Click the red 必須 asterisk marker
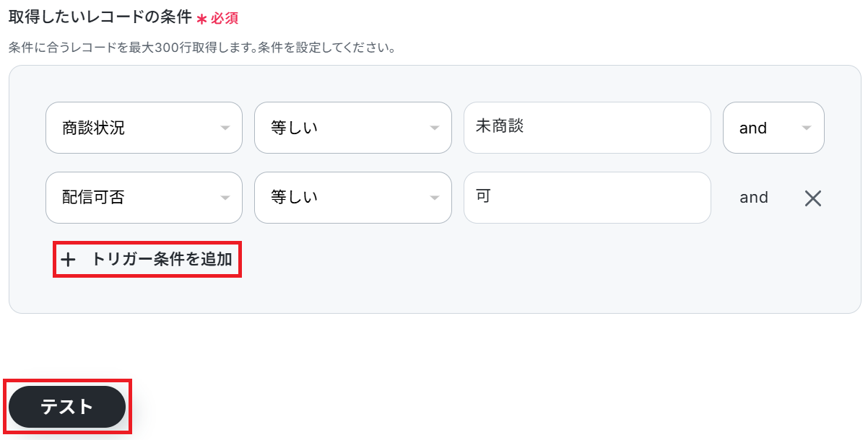This screenshot has width=868, height=440. 201,18
